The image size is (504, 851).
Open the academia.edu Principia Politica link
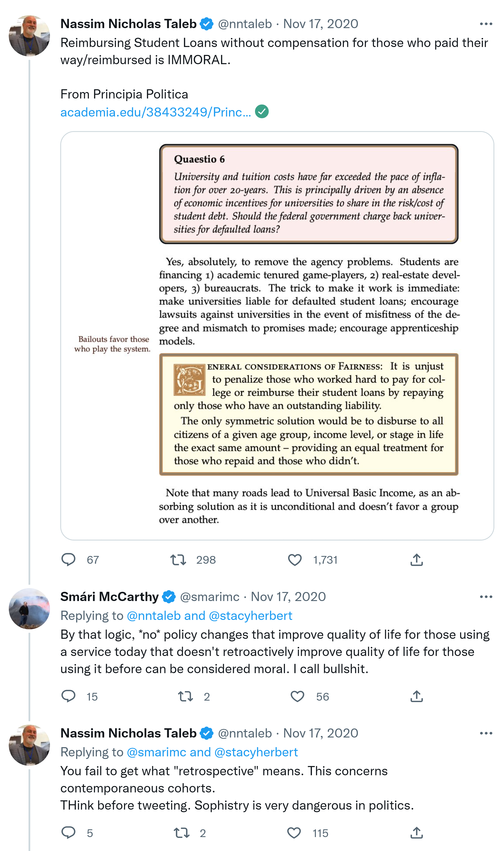tap(155, 112)
